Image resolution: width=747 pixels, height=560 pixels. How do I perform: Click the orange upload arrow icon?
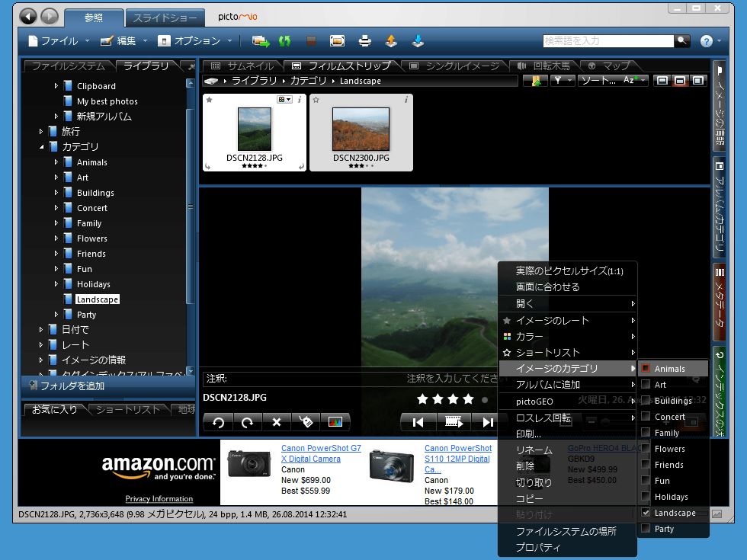pos(391,41)
